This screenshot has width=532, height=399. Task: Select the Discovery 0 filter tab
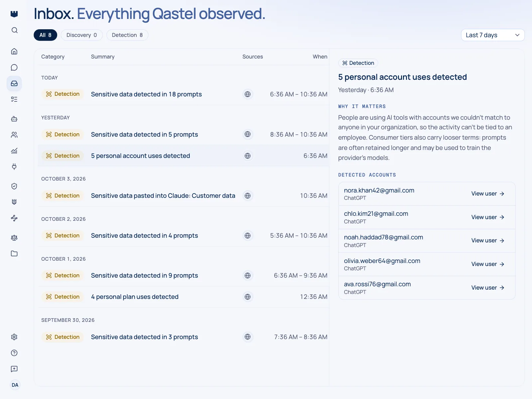(82, 35)
